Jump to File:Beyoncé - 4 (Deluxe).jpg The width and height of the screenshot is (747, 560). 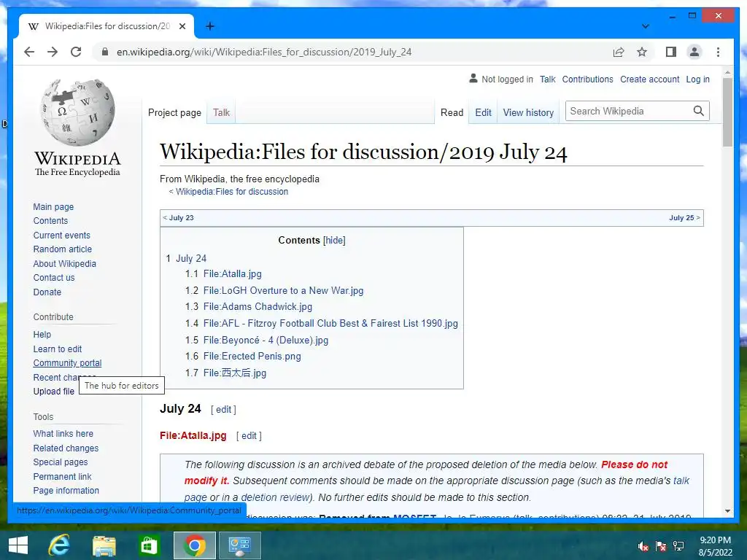(266, 340)
